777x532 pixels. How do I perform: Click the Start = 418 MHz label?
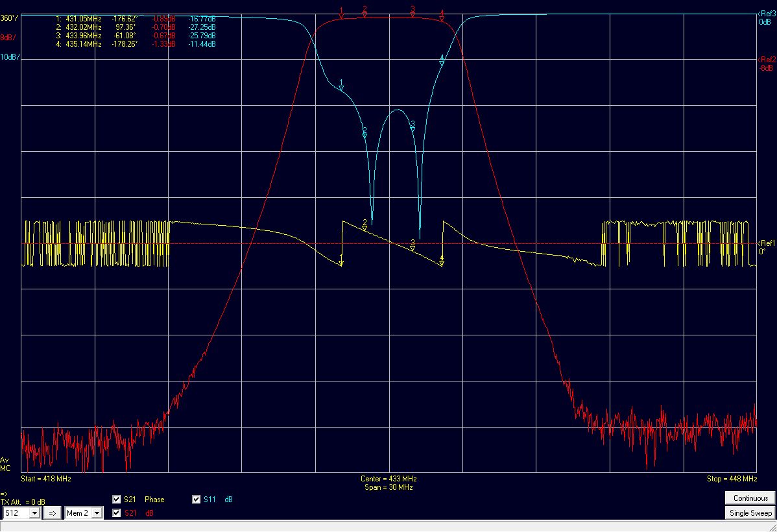coord(45,478)
